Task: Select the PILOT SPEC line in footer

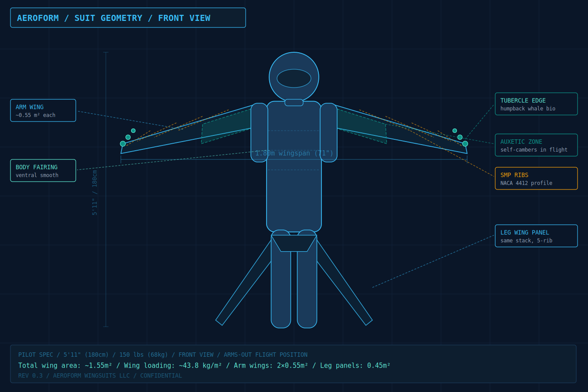Action: 163,355
